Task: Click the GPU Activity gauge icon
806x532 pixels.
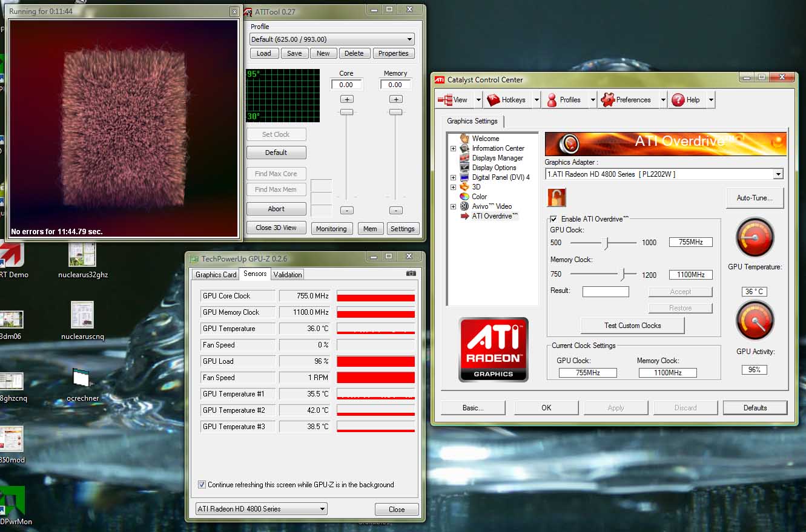Action: (755, 321)
